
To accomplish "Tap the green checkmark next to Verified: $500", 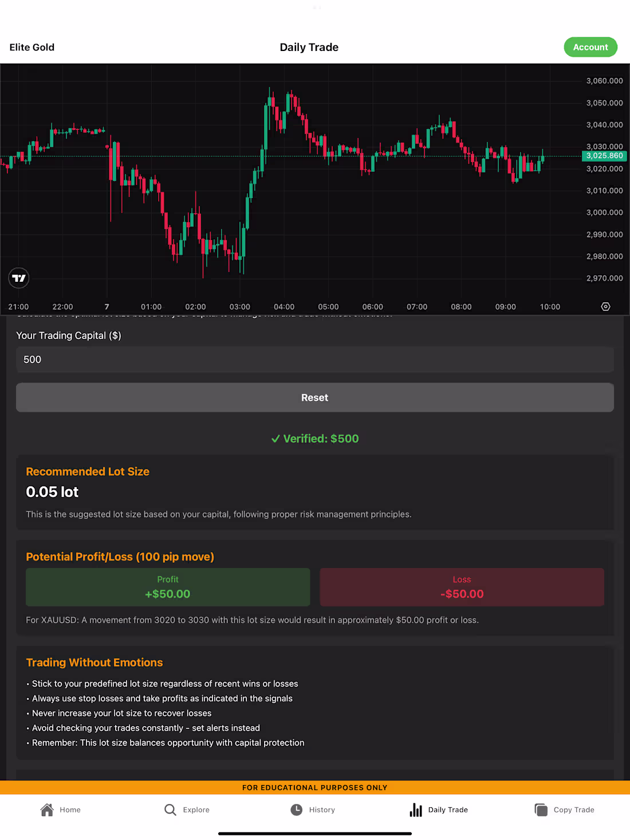I will [x=275, y=439].
